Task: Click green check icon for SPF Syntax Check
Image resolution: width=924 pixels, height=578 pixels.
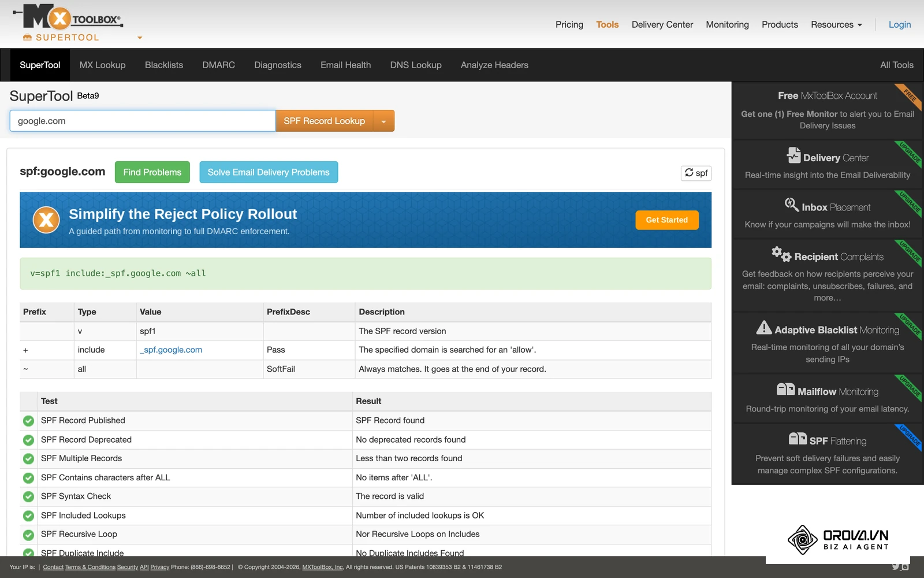Action: (x=28, y=497)
